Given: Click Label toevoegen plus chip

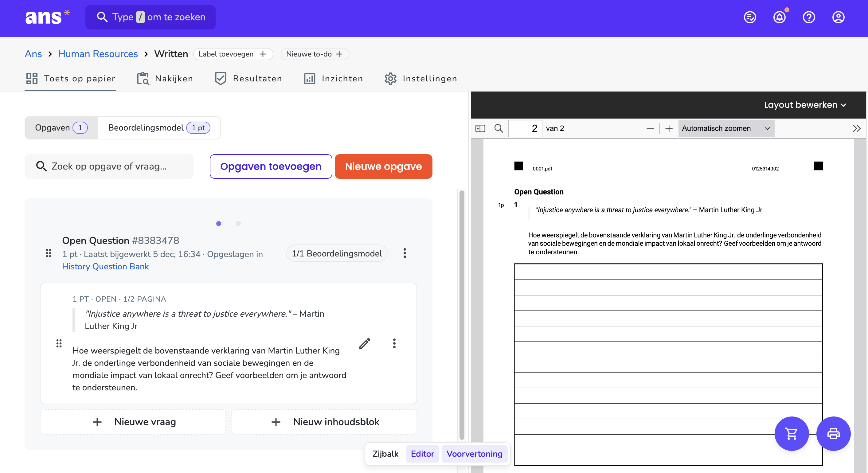Looking at the screenshot, I should [233, 54].
